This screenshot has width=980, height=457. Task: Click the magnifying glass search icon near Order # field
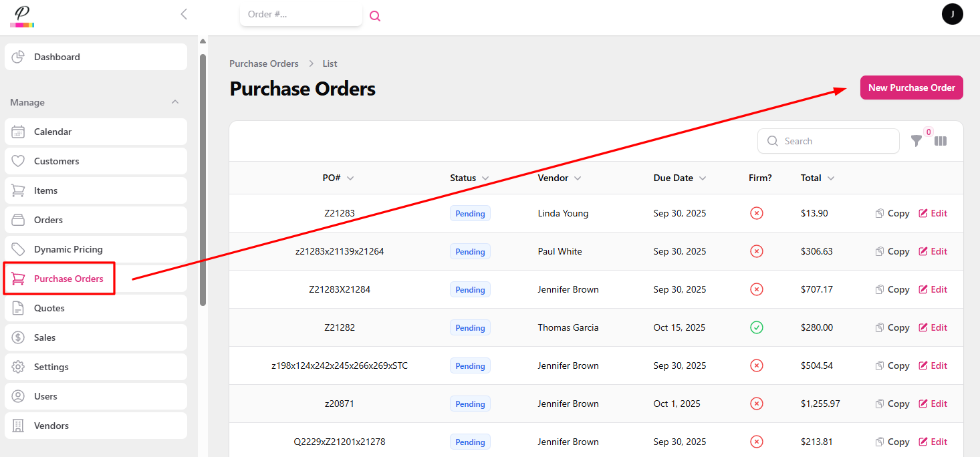click(375, 15)
